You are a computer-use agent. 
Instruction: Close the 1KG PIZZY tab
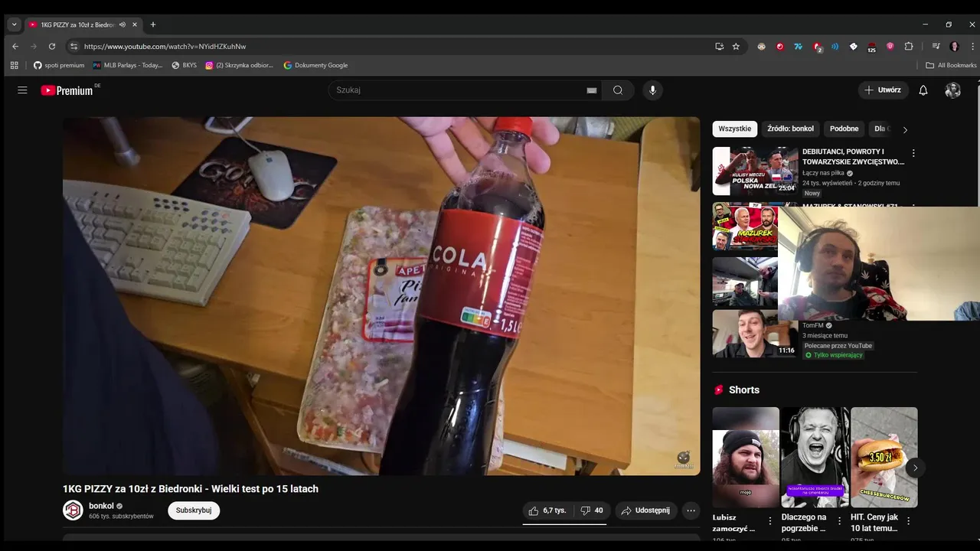(x=135, y=24)
